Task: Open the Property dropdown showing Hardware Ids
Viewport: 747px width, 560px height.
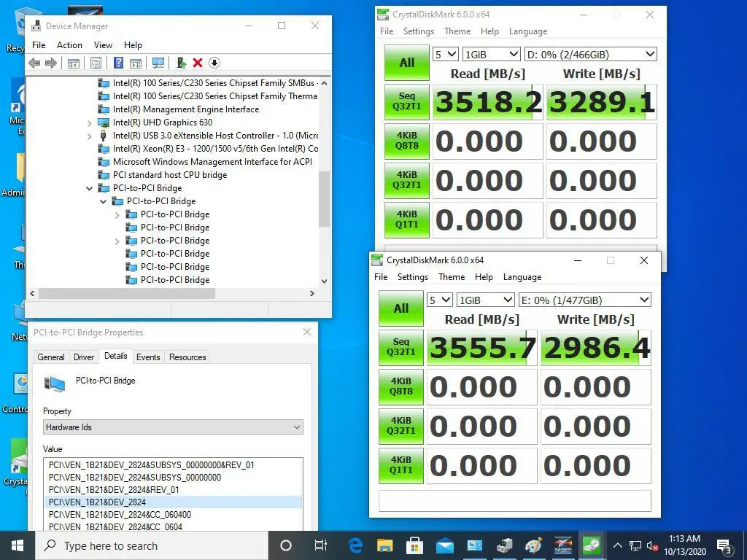Action: click(x=173, y=427)
